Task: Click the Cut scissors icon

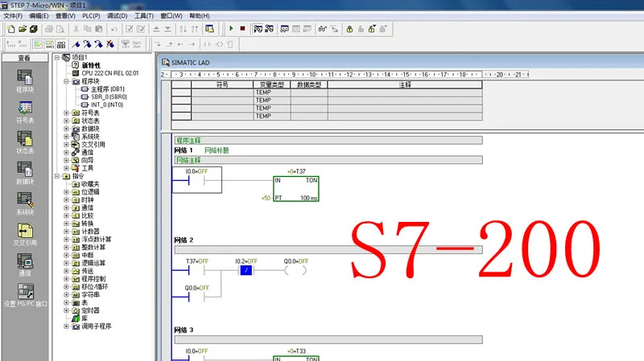Action: point(76,29)
